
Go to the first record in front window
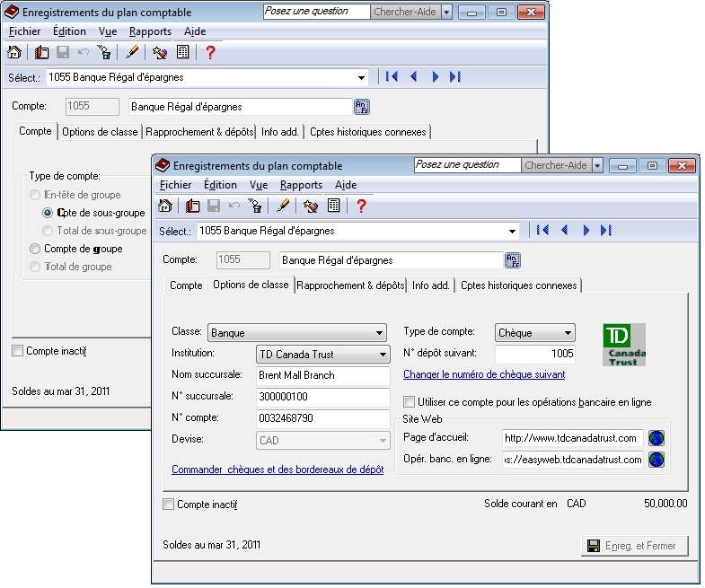(542, 231)
